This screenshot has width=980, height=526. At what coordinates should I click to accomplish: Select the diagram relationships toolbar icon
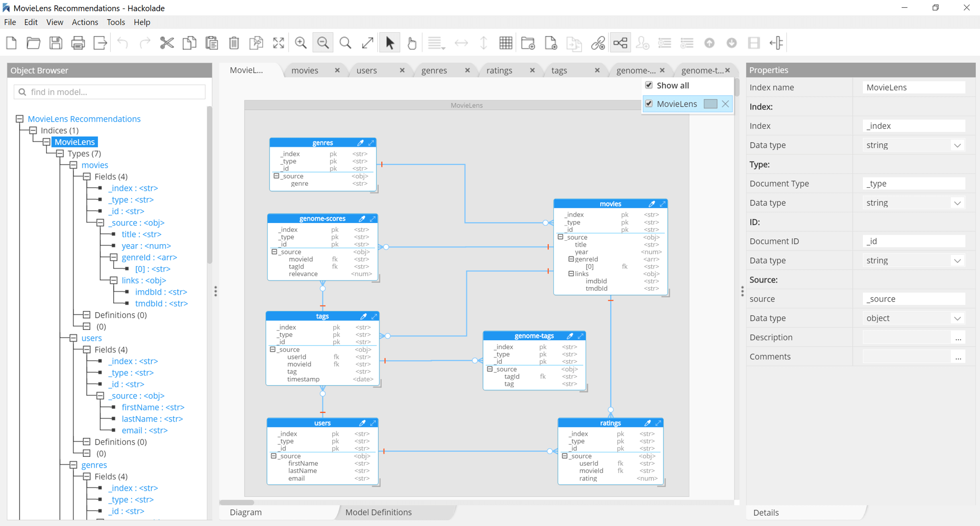pyautogui.click(x=620, y=43)
